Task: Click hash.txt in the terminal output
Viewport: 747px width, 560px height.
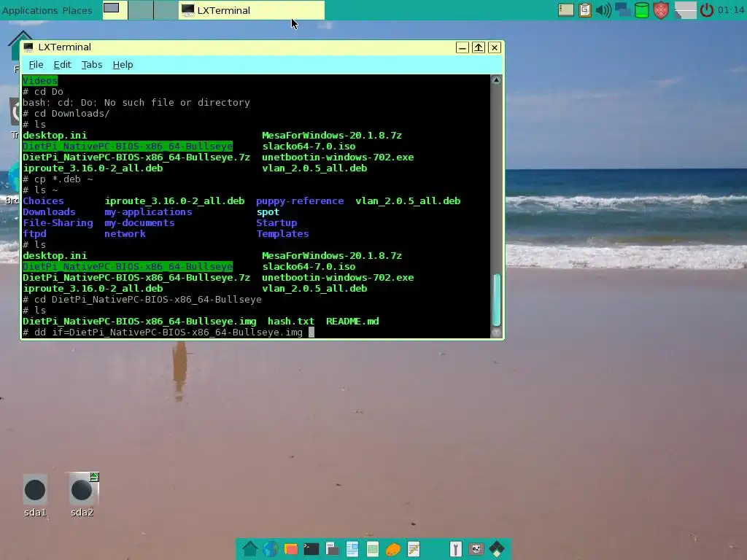Action: click(x=290, y=322)
